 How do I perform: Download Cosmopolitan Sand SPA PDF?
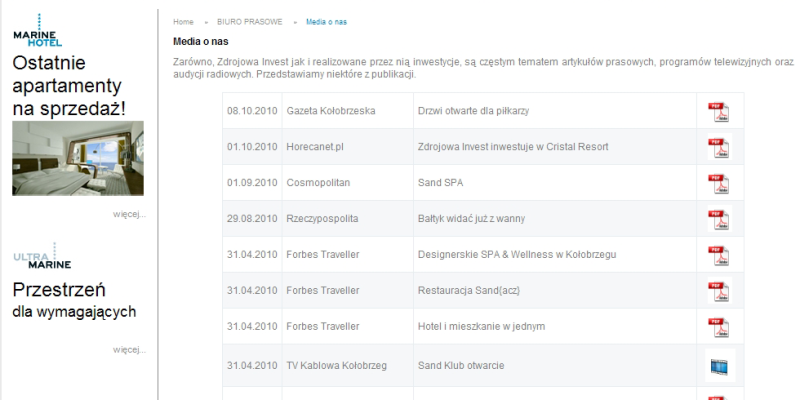[x=719, y=183]
